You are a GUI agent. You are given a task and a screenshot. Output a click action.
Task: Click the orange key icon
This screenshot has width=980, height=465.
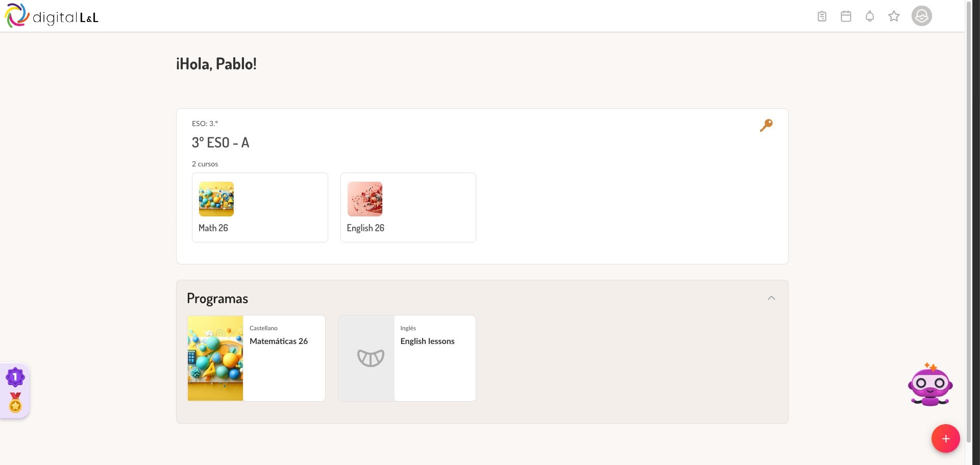[x=766, y=125]
